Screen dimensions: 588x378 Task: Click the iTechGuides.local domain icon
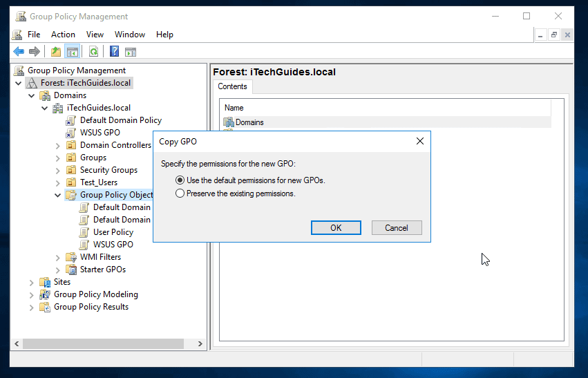pyautogui.click(x=58, y=108)
